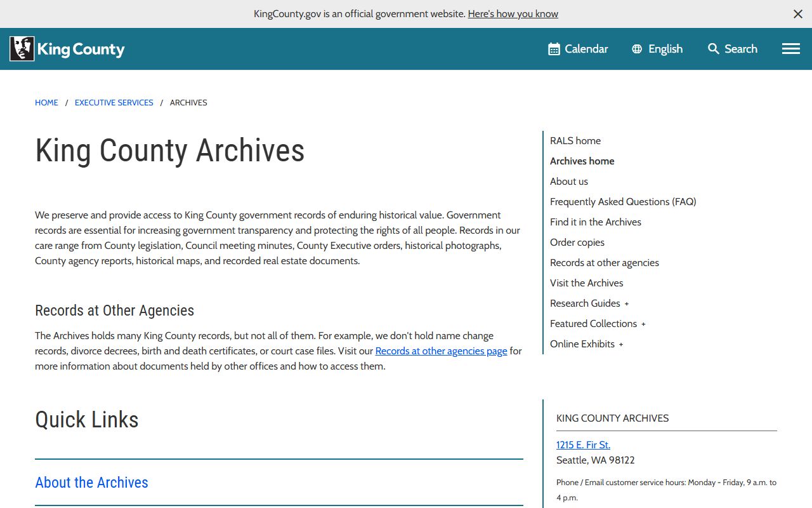Open About the Archives quick link
The width and height of the screenshot is (812, 508).
91,483
